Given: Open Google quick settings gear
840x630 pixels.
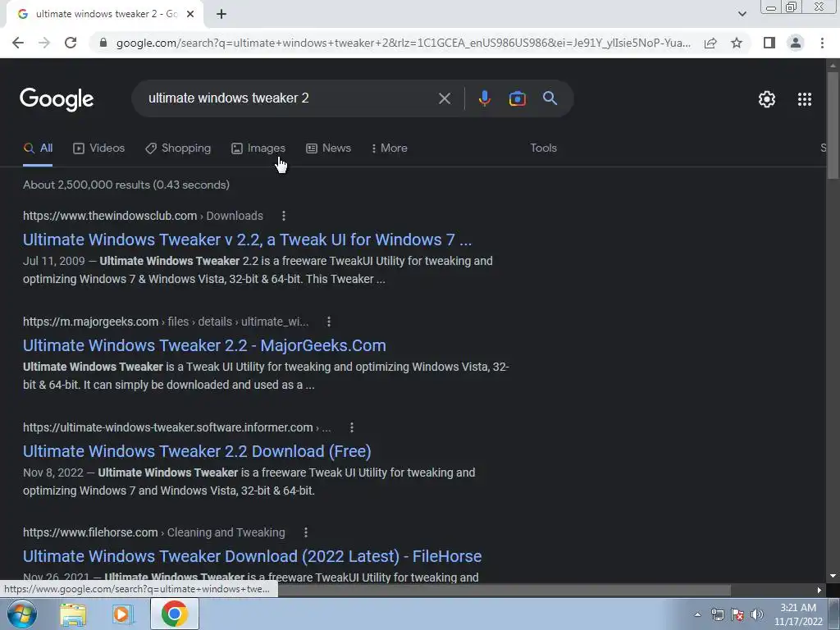Looking at the screenshot, I should (767, 99).
